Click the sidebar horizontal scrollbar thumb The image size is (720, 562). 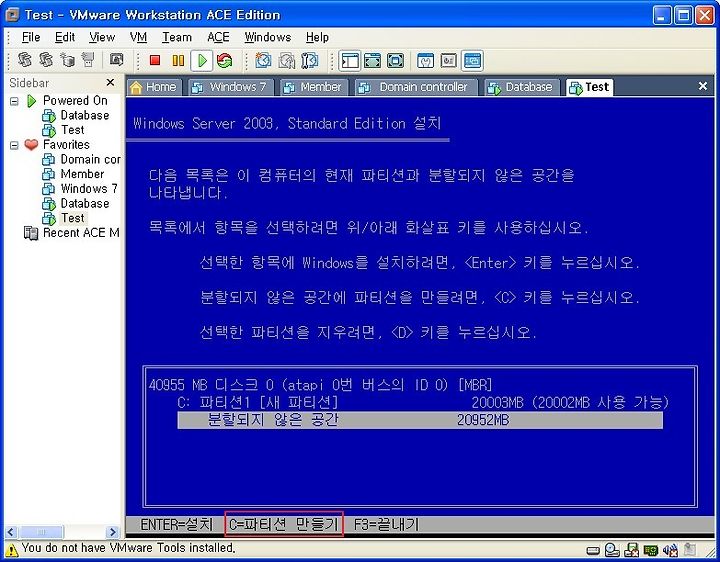(x=41, y=532)
